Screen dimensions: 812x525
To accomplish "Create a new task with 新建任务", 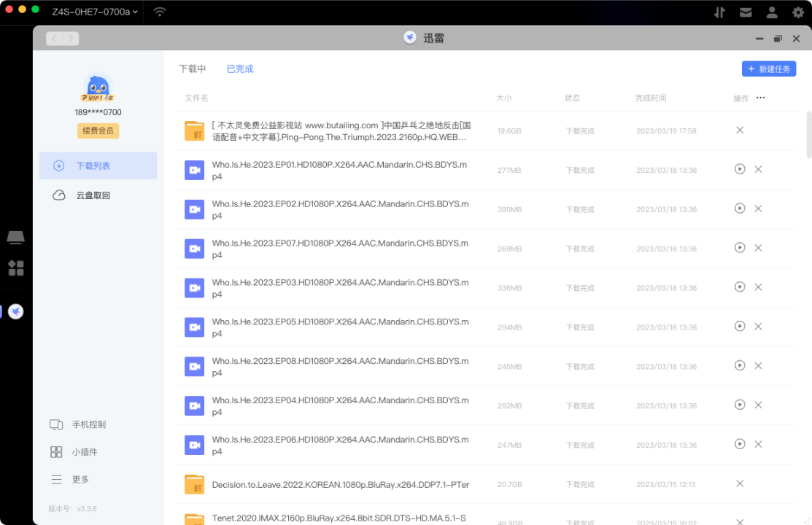I will (768, 69).
